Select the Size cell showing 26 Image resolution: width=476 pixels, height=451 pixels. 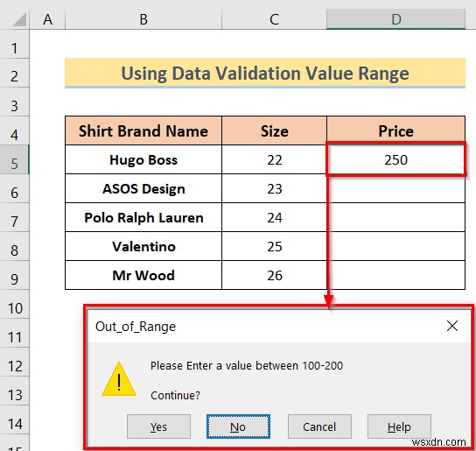274,275
